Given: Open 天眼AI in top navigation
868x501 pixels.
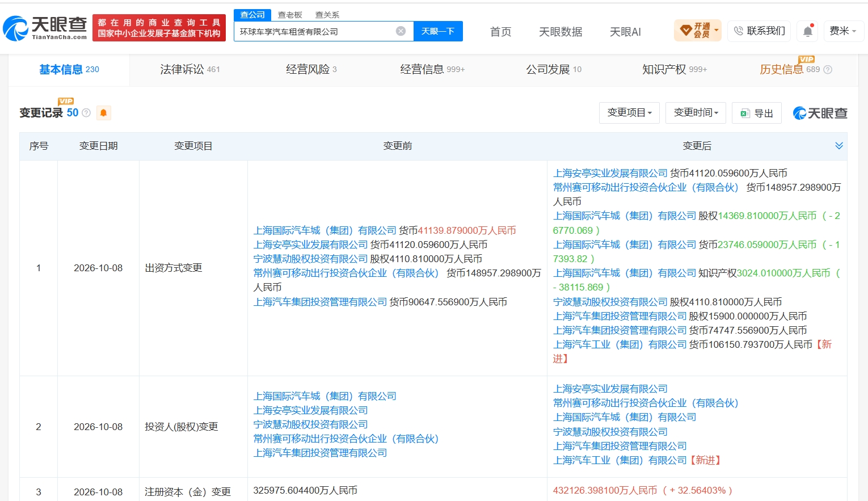Looking at the screenshot, I should [x=625, y=32].
